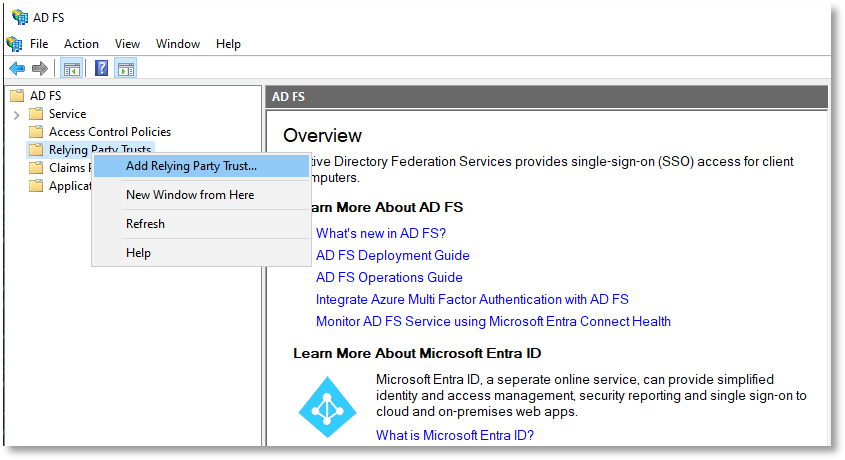Open What is Microsoft Entra ID? link
Viewport: 845px width, 460px height.
point(455,435)
